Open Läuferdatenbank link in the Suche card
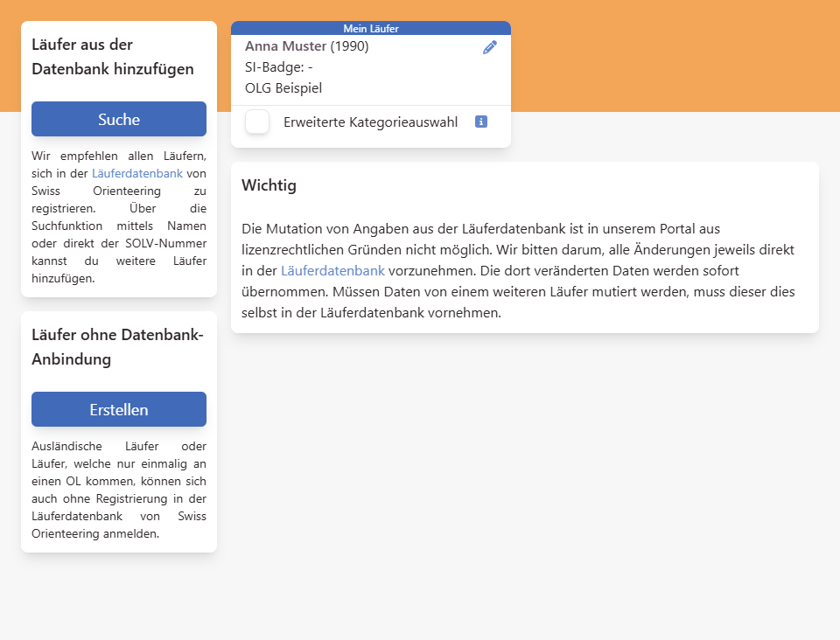This screenshot has width=840, height=640. [x=137, y=173]
